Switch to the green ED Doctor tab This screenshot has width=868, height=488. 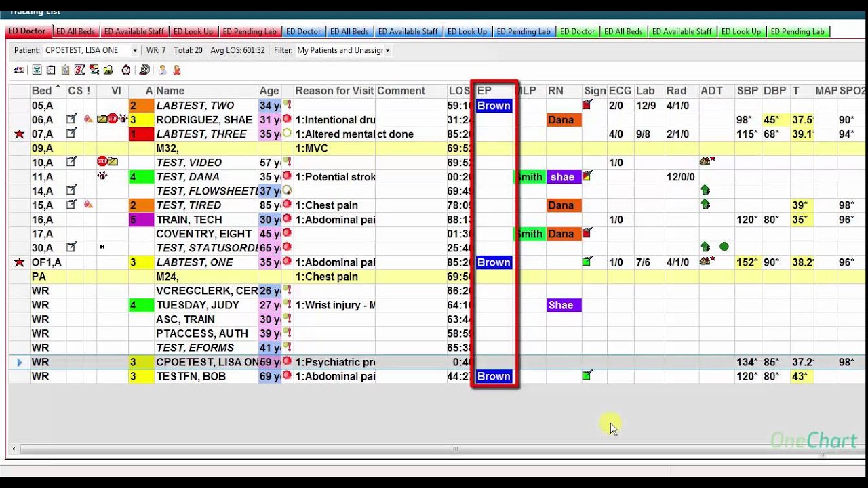click(x=578, y=31)
